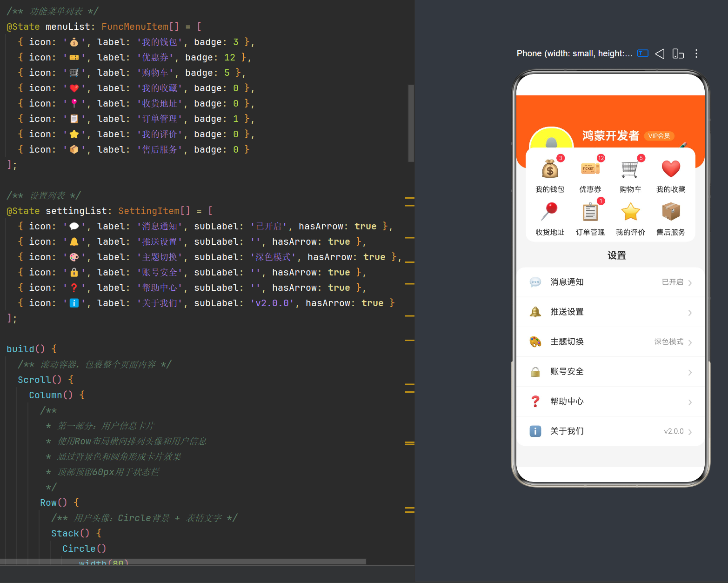The height and width of the screenshot is (583, 728).
Task: Click the horizontal scrollbar in code editor
Action: pos(183,562)
